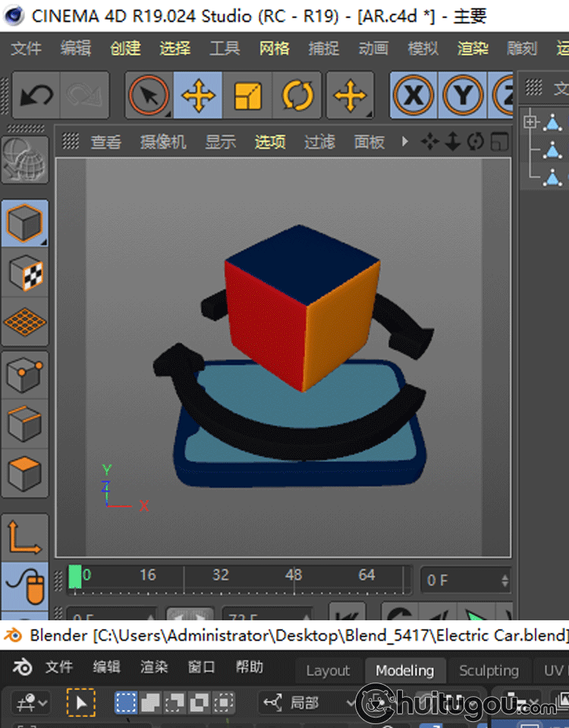Activate the Scale tool
This screenshot has height=728, width=569.
[x=247, y=96]
